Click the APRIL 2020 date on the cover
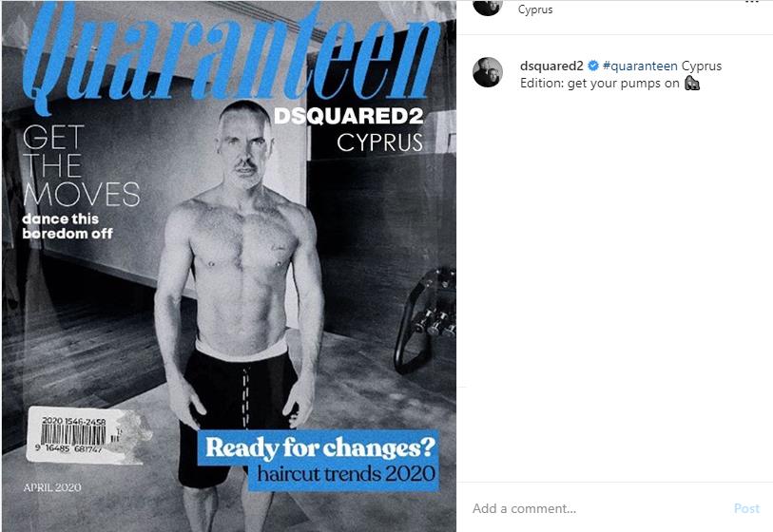 coord(52,487)
